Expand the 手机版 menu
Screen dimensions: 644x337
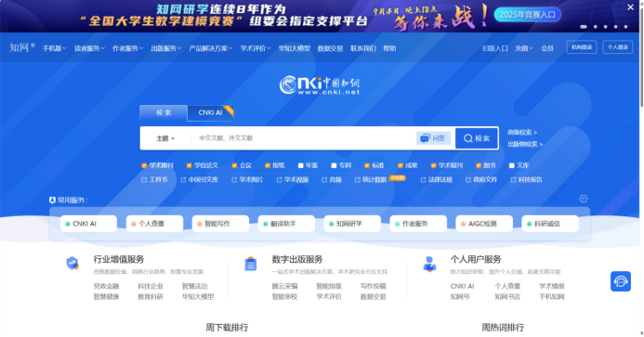(x=54, y=48)
